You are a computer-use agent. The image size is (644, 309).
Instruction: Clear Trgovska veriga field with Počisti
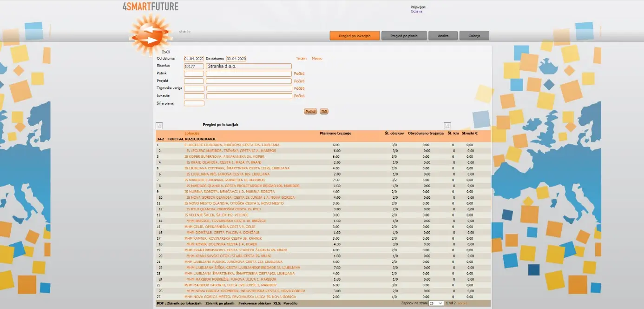tap(299, 88)
